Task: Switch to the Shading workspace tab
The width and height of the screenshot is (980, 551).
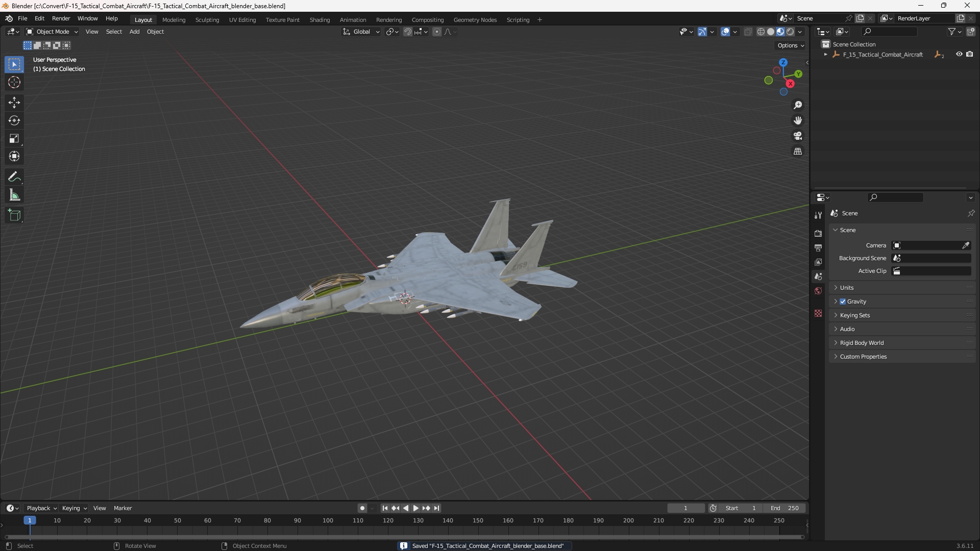Action: pos(320,20)
